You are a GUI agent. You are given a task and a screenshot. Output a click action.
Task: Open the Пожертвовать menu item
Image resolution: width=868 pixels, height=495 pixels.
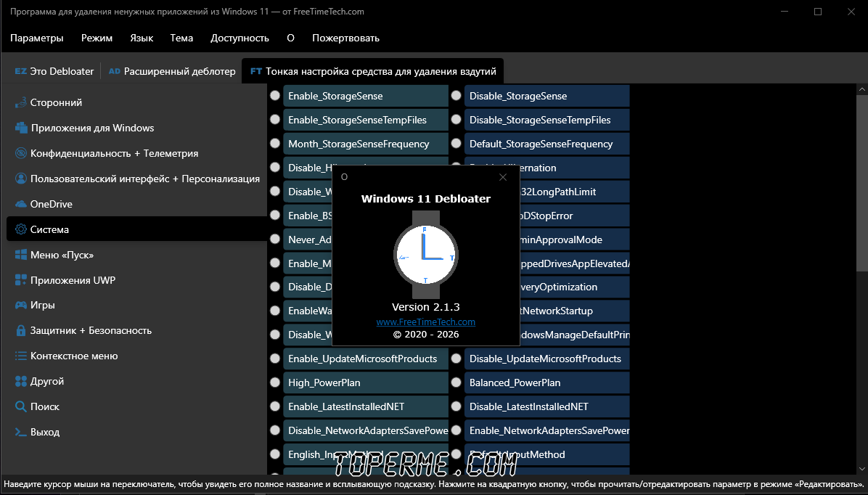(x=346, y=38)
